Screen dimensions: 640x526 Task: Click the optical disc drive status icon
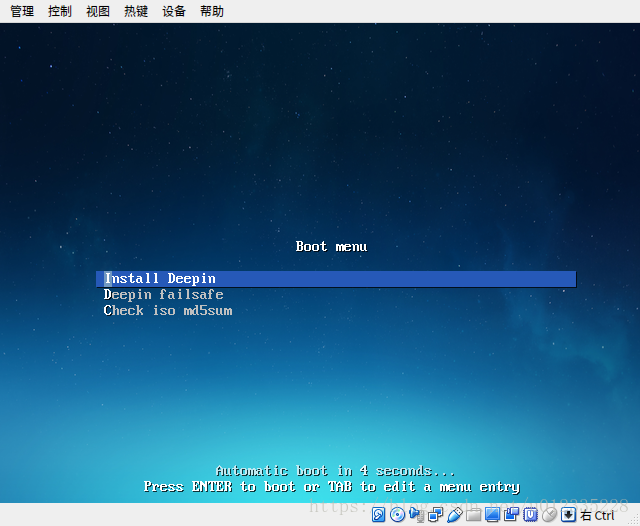tap(397, 515)
